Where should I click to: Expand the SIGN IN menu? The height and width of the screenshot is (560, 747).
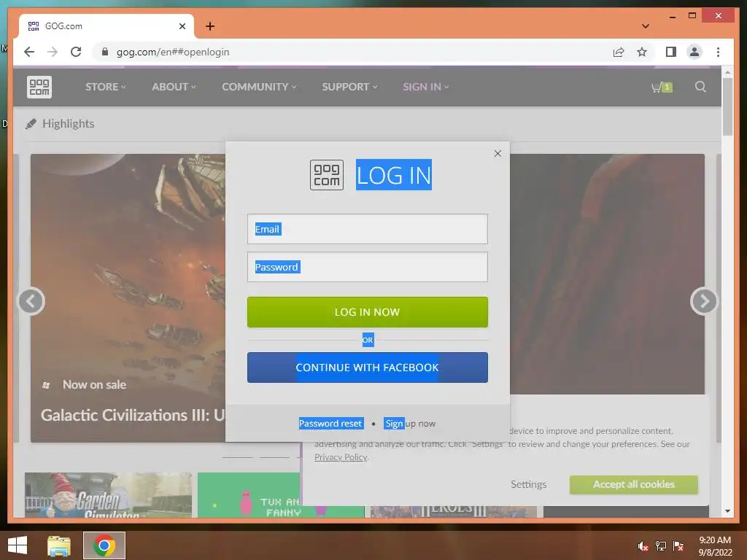coord(425,87)
